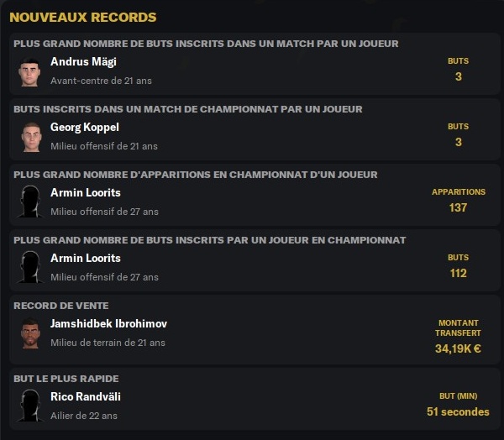Open Armin Loorits name under championship goals record
504x440 pixels.
(86, 258)
